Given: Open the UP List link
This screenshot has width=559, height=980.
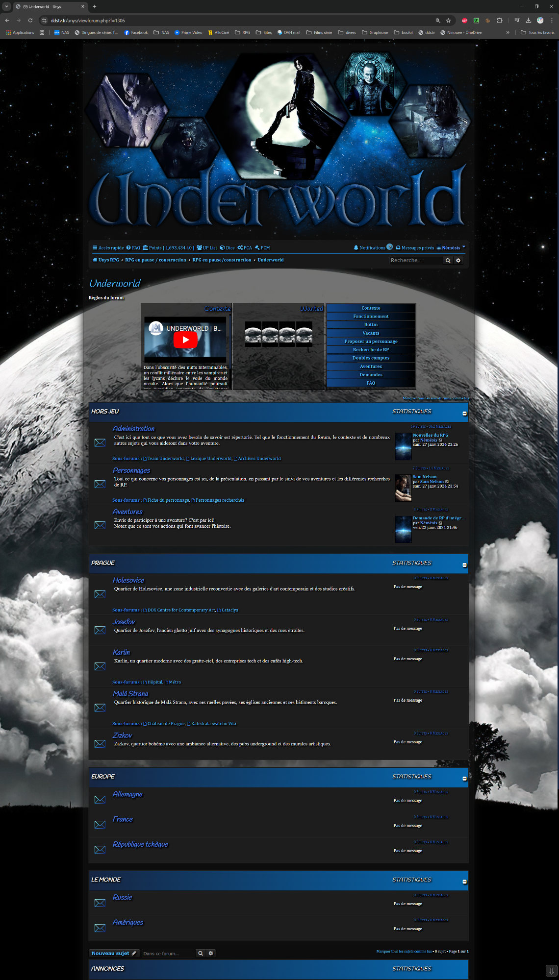Looking at the screenshot, I should pyautogui.click(x=207, y=248).
